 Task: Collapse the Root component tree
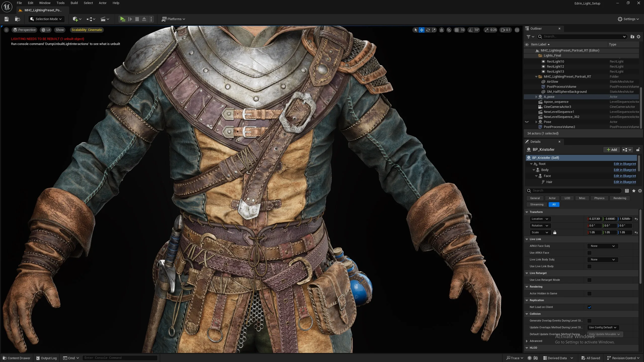click(x=531, y=164)
